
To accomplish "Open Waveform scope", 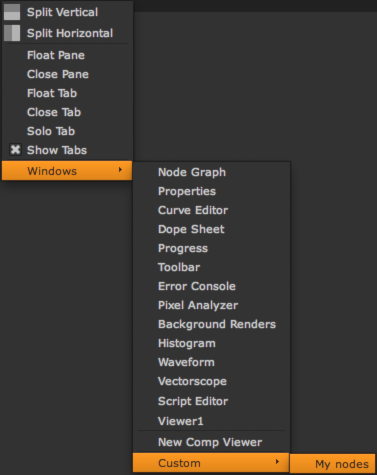I will [186, 362].
